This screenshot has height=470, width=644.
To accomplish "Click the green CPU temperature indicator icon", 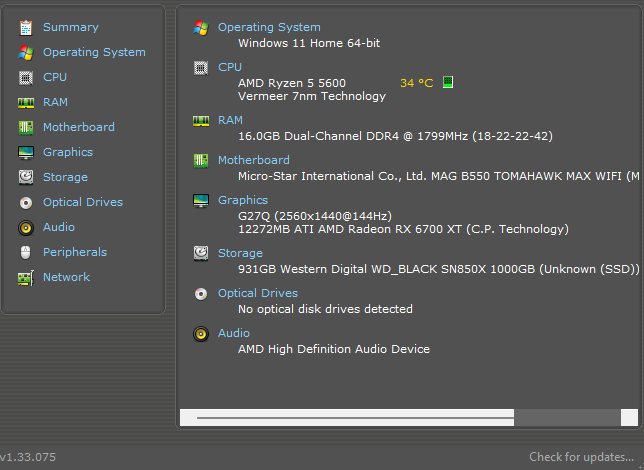I will click(x=448, y=82).
